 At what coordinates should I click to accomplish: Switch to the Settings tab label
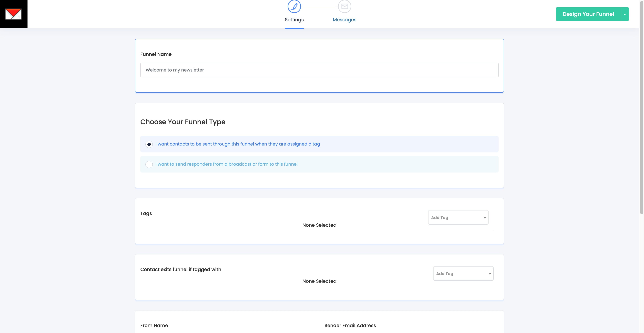click(x=294, y=20)
